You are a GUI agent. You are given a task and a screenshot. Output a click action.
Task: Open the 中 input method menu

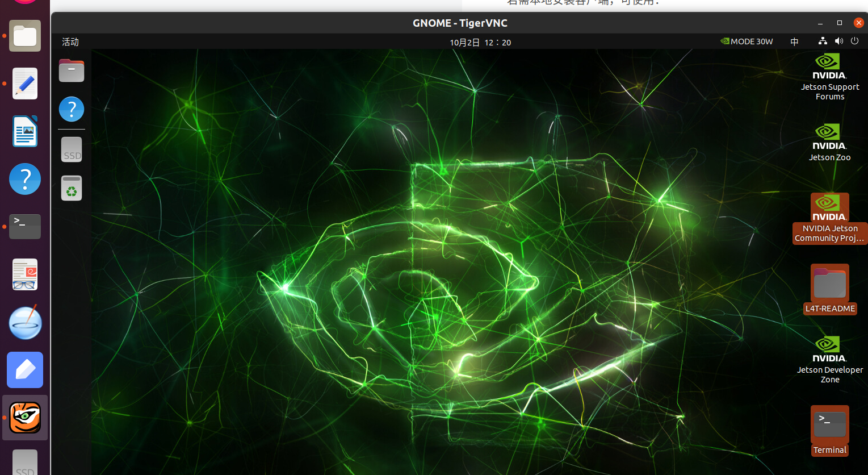point(795,41)
